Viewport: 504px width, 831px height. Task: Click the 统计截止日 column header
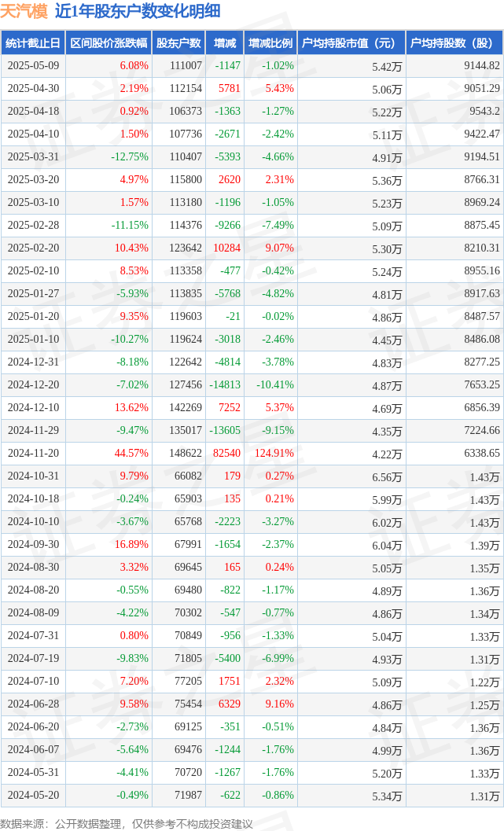pyautogui.click(x=33, y=43)
